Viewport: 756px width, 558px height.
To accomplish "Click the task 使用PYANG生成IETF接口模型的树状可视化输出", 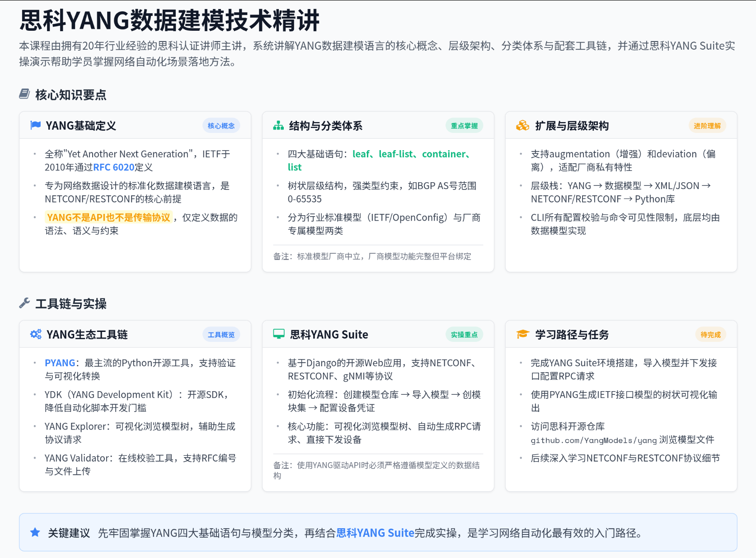I will (624, 401).
